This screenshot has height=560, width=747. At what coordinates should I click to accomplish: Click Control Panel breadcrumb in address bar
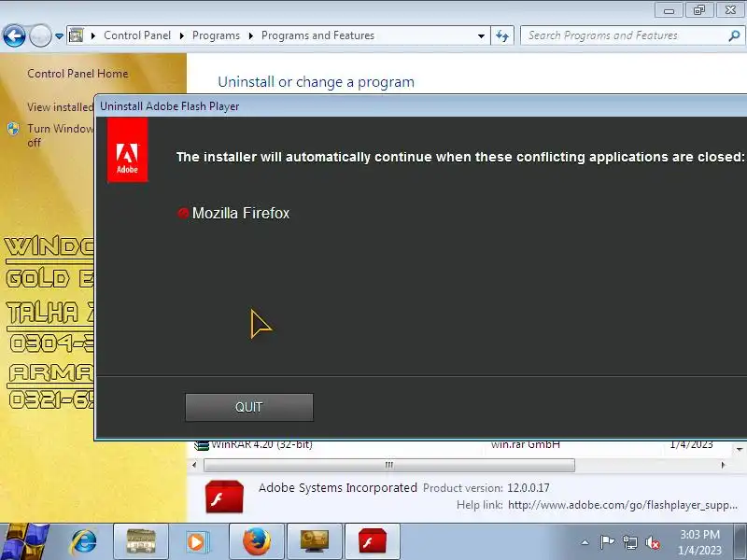[137, 35]
